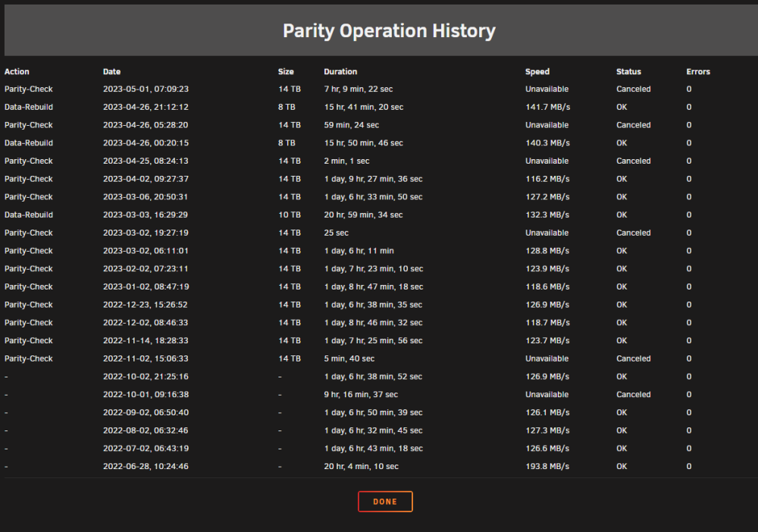Select the 'Parity Operation History' title
Screen dimensions: 758x532
point(389,31)
